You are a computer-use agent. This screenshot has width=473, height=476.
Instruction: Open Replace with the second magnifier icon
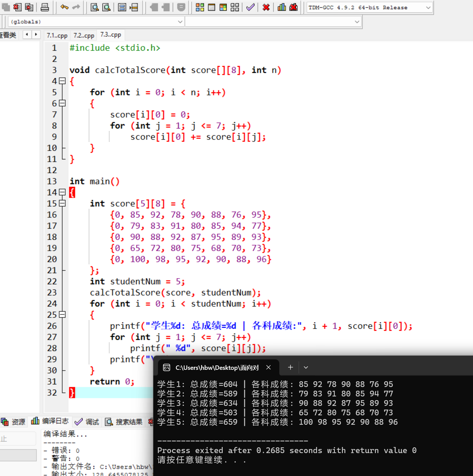[106, 7]
